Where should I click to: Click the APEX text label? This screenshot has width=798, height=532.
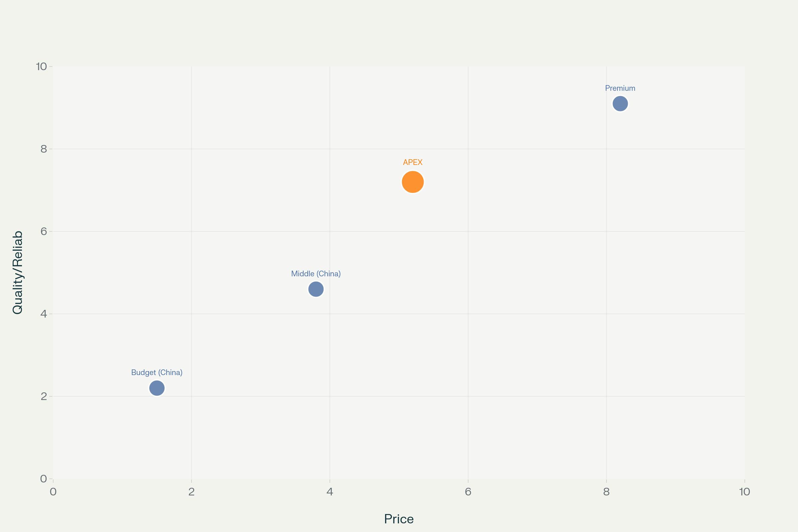(413, 162)
